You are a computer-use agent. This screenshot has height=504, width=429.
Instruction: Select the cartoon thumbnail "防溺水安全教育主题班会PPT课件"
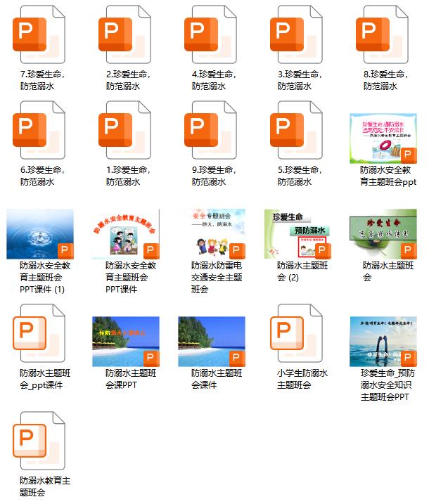point(125,234)
